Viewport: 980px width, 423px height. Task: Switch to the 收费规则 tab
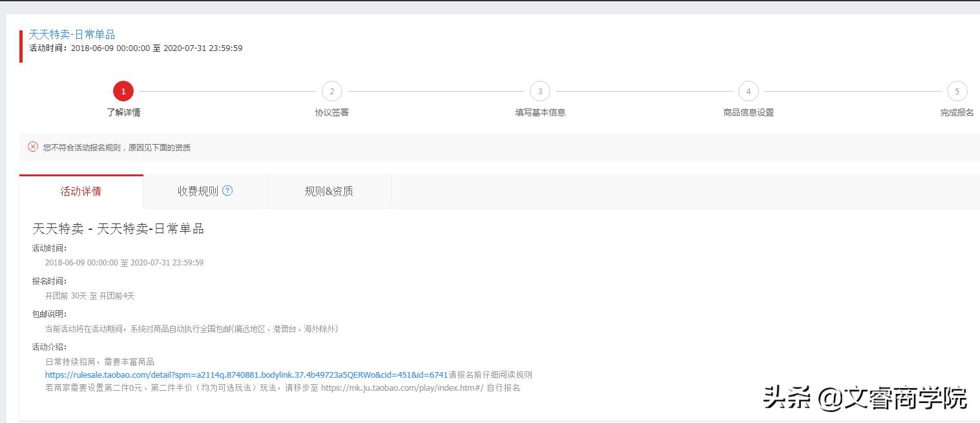point(197,191)
